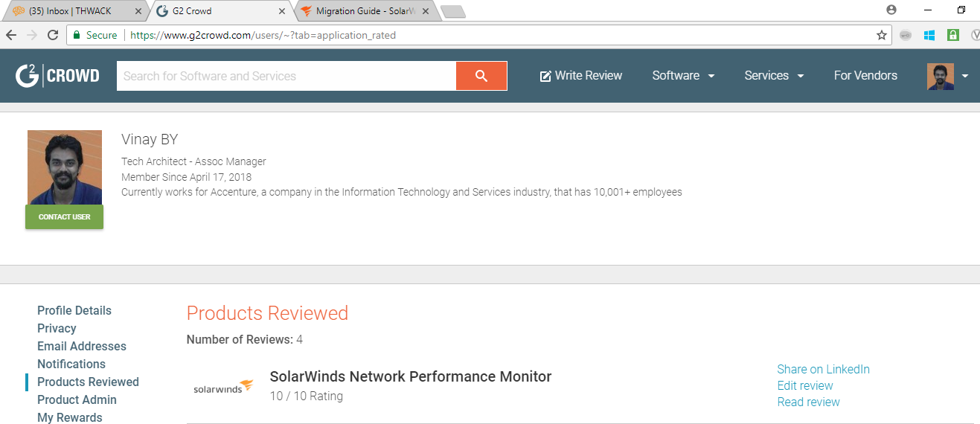Close the Migration Guide tab
This screenshot has height=424, width=980.
pyautogui.click(x=426, y=11)
